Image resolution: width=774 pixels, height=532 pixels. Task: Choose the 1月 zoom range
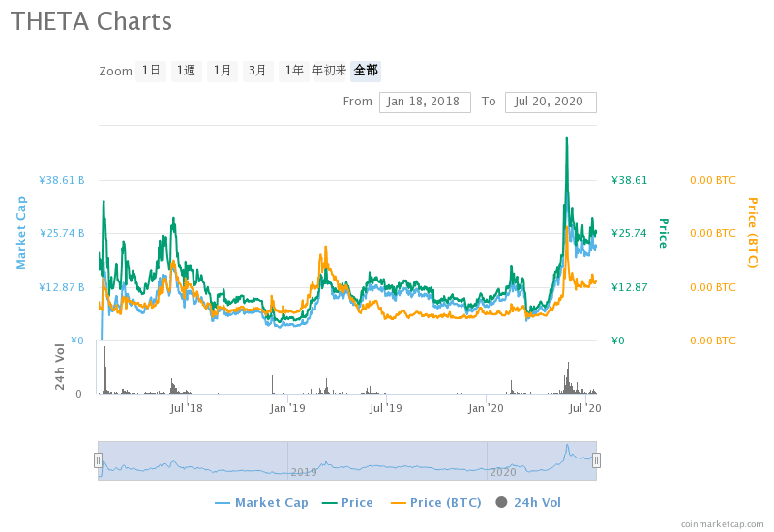point(223,71)
